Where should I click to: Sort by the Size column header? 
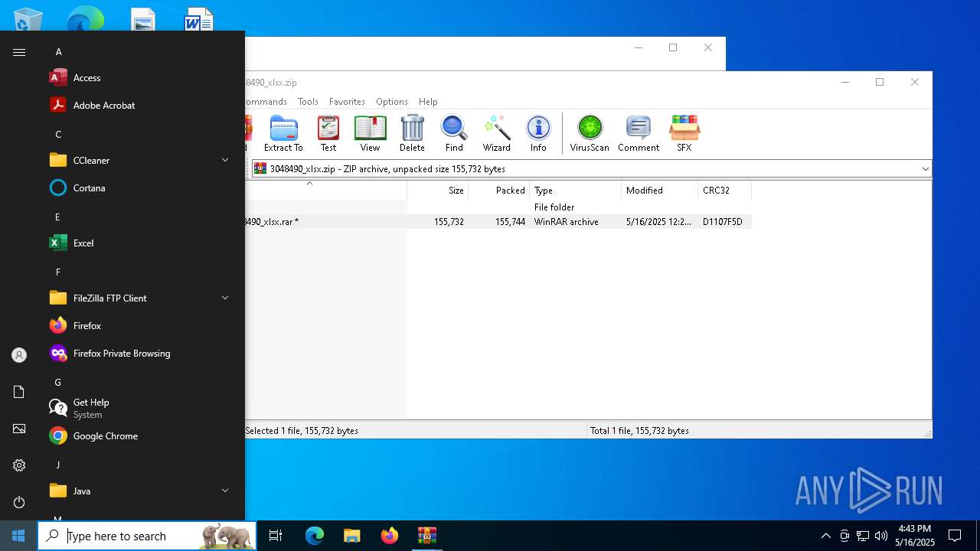point(437,191)
